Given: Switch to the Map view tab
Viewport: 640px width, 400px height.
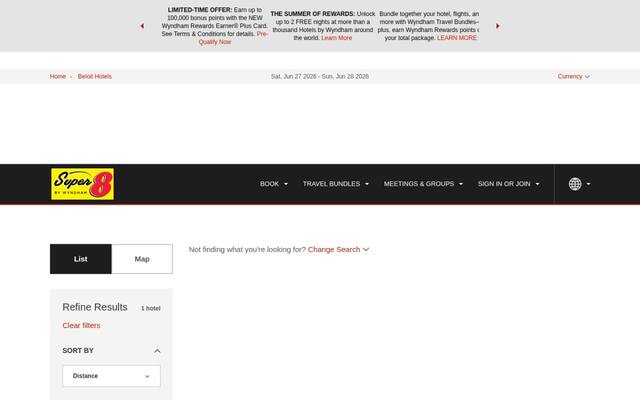Looking at the screenshot, I should [142, 259].
